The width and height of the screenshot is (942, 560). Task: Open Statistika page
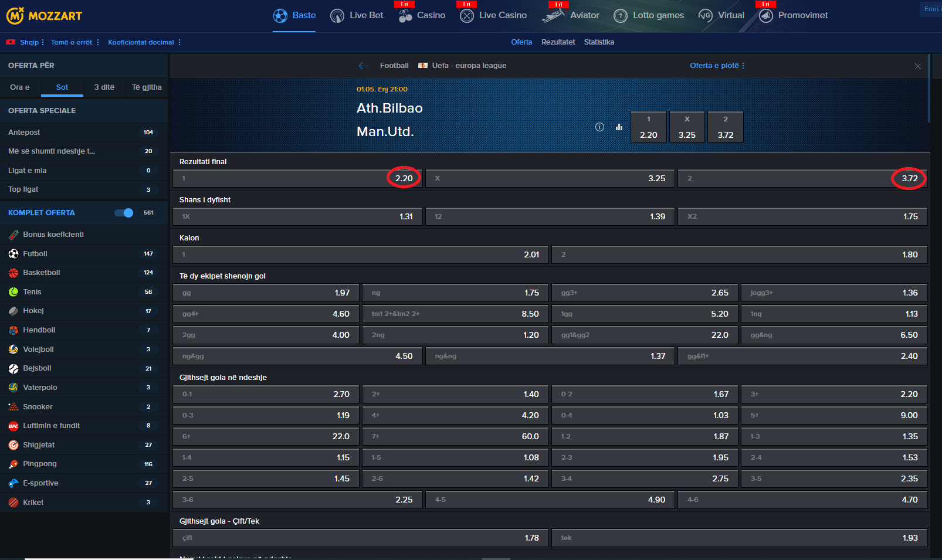pos(599,42)
